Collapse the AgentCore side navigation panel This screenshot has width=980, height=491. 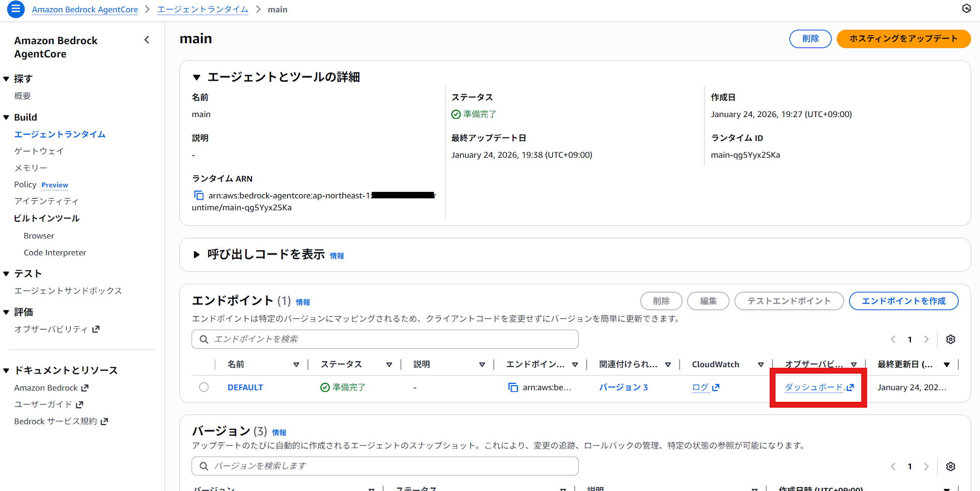[x=146, y=40]
